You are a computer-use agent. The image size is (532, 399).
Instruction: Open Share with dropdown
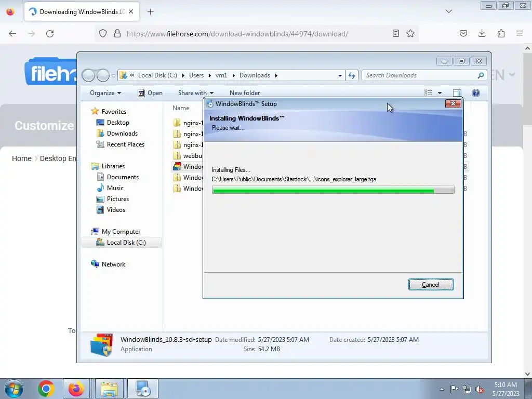[196, 93]
